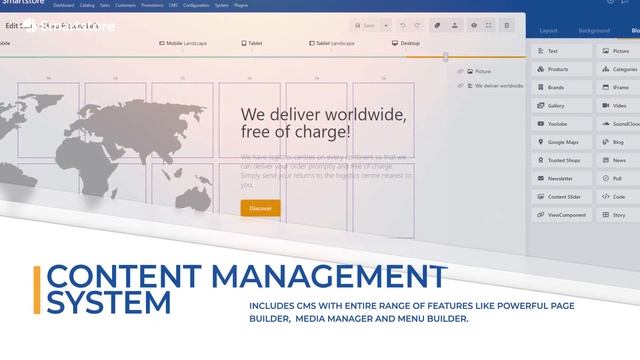Open the Plugins menu
Viewport: 640px width, 360px height.
pos(241,5)
